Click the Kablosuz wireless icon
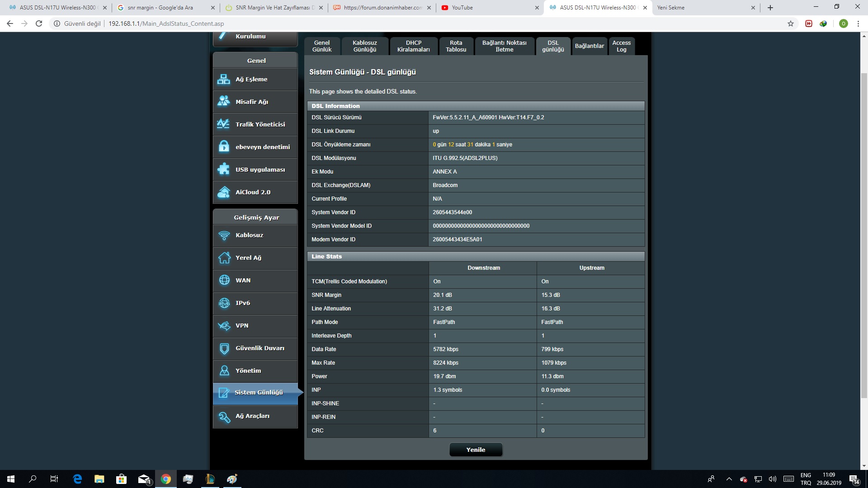 (224, 235)
